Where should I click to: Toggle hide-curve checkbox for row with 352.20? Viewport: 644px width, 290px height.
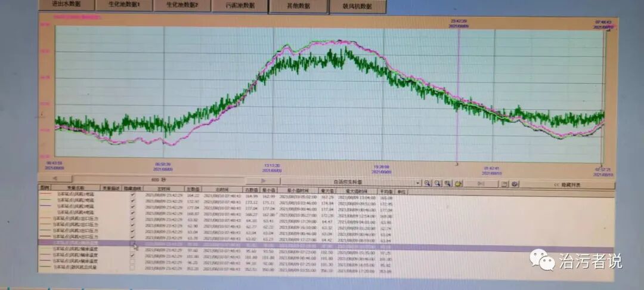(x=132, y=267)
